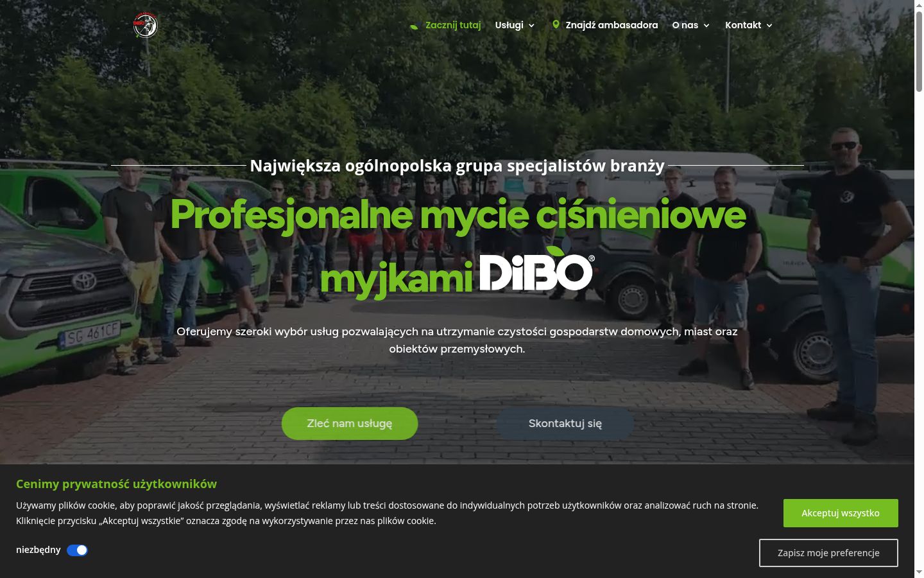Viewport: 924px width, 578px height.
Task: Accept all cookies with Akceptuj wszystko
Action: pos(841,513)
